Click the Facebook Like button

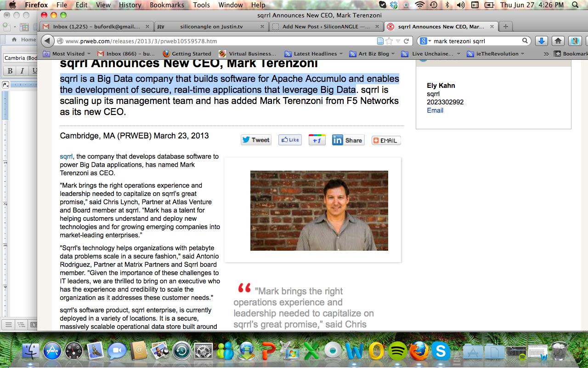(290, 140)
